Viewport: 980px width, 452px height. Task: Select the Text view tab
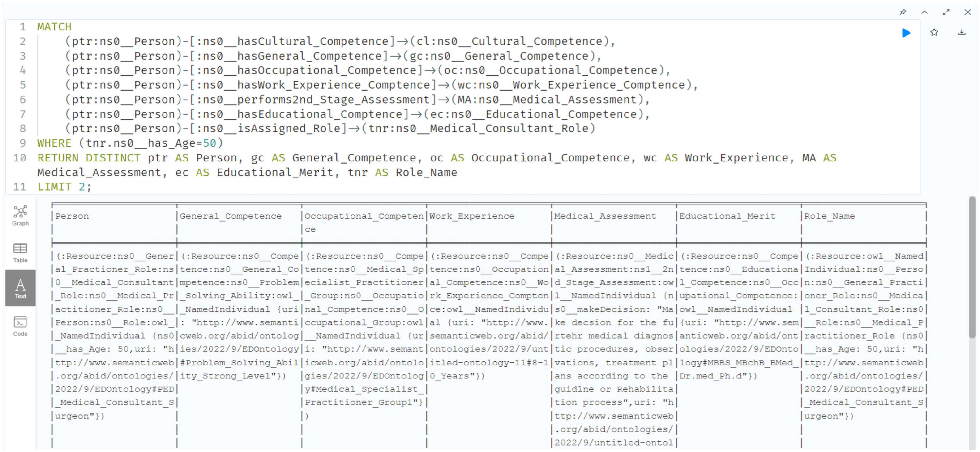pyautogui.click(x=20, y=288)
